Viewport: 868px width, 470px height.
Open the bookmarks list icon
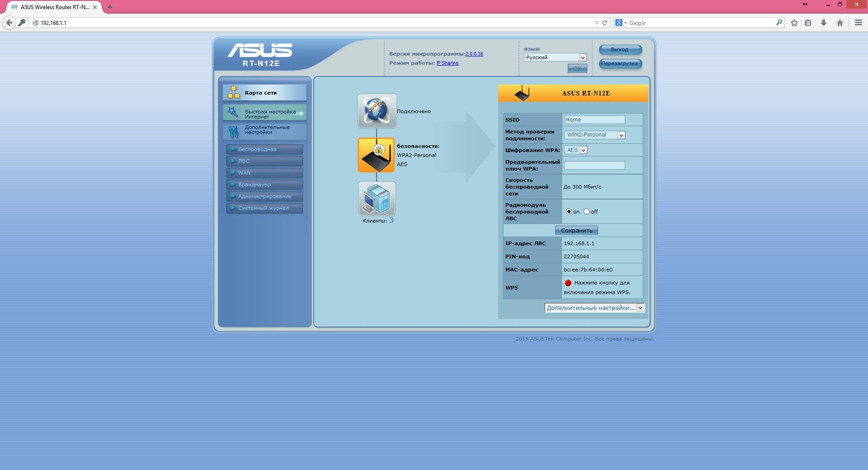click(x=808, y=23)
